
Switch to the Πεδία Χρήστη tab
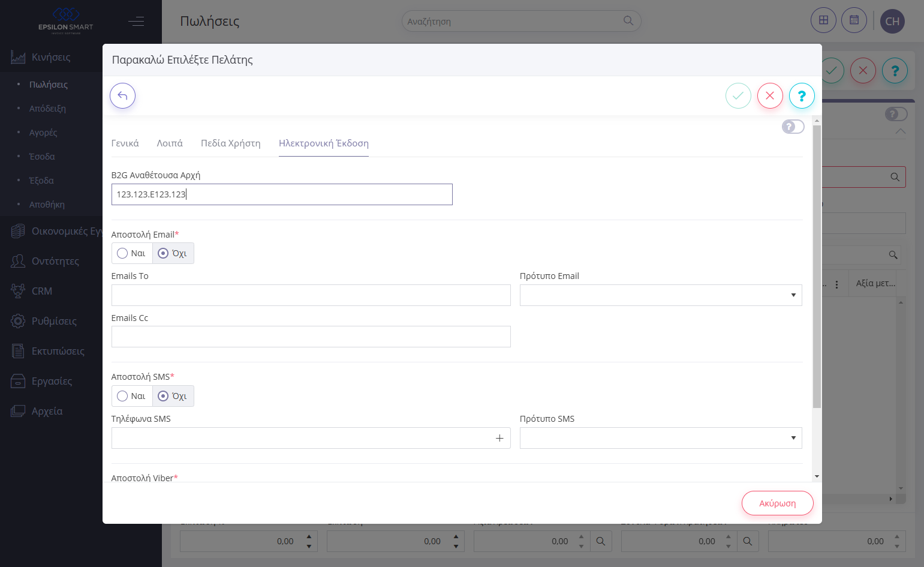click(231, 143)
